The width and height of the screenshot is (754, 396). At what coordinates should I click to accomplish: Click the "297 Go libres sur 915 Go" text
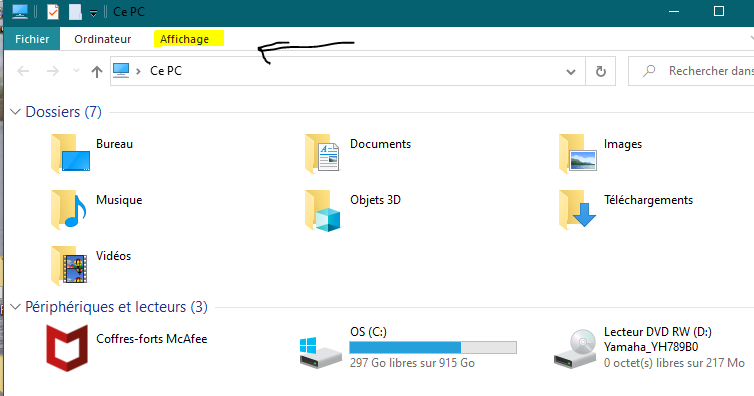tap(412, 363)
